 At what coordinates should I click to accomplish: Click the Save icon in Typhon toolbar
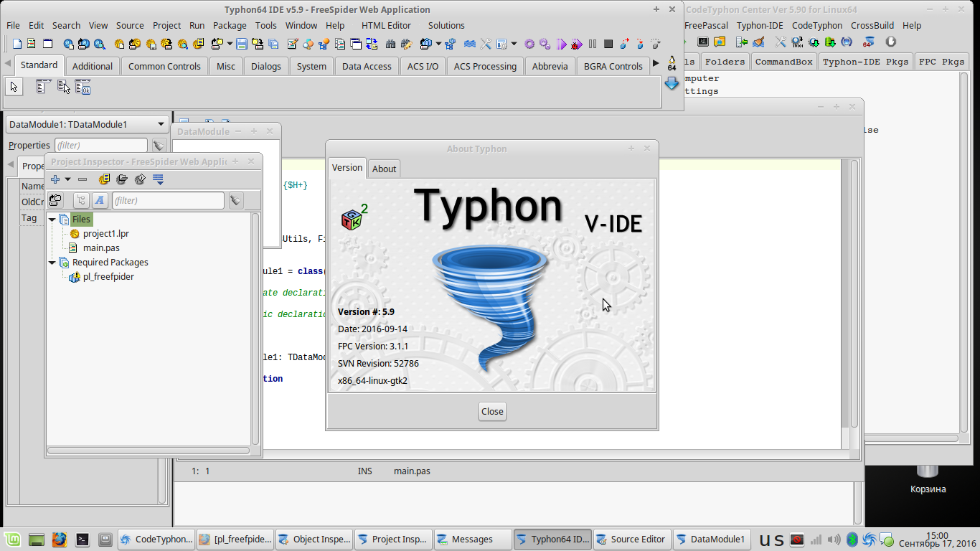click(241, 44)
